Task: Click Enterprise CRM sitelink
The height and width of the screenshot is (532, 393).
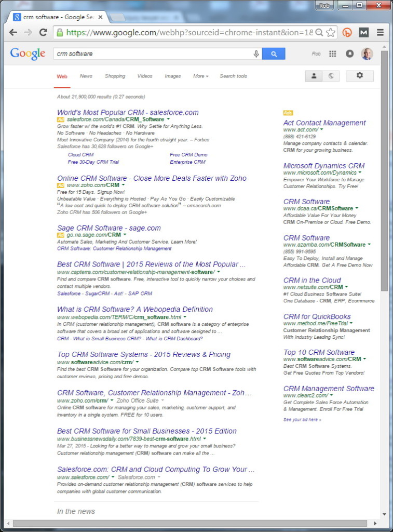Action: tap(187, 162)
